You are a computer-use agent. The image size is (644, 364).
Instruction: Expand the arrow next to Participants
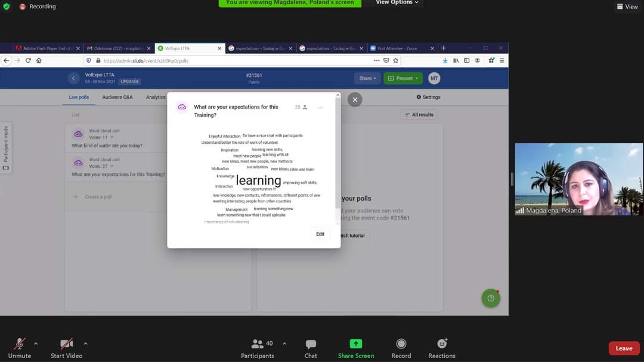pos(284,344)
